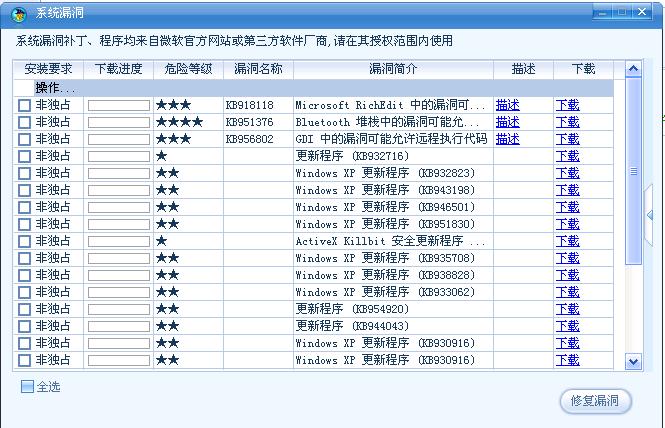Download the KB933062 update

(567, 292)
